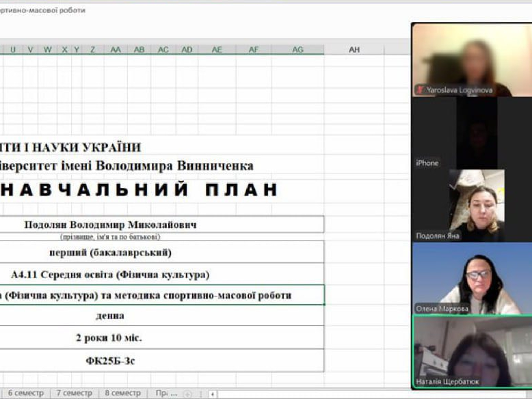Open the truncated Пр... sheet tab

[x=166, y=394]
